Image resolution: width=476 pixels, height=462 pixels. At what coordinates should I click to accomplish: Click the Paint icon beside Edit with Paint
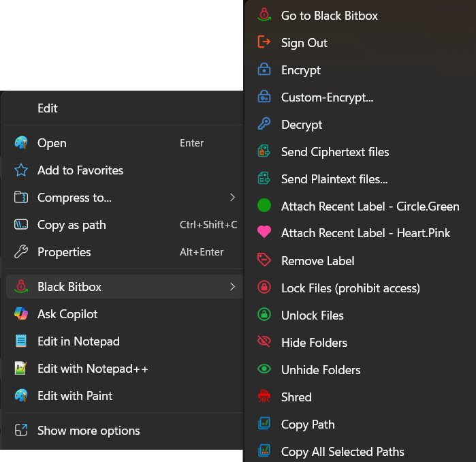point(21,395)
